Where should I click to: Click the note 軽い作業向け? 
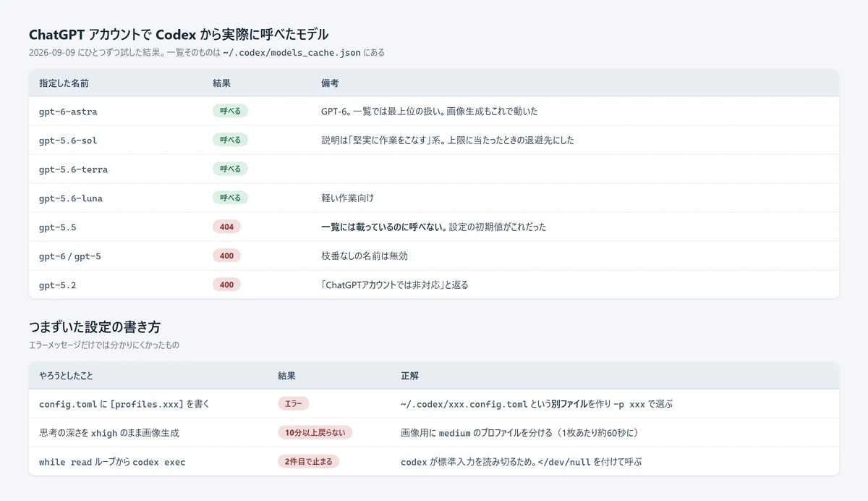coord(347,198)
